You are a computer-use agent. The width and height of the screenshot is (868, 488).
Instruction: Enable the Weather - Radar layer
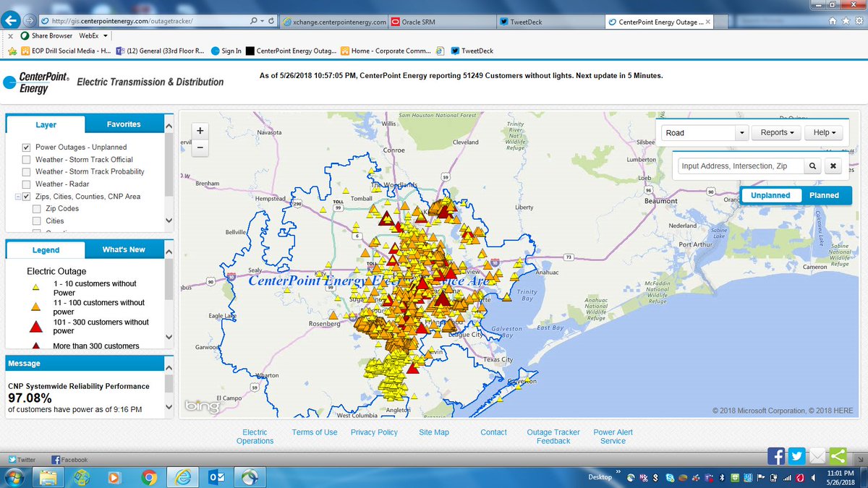26,184
